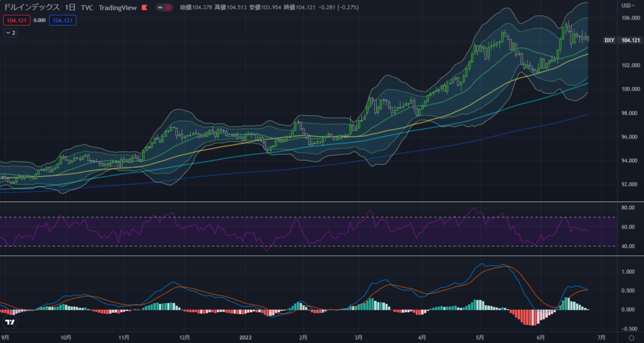
Task: Click the 2022 label on time axis
Action: coord(245,337)
